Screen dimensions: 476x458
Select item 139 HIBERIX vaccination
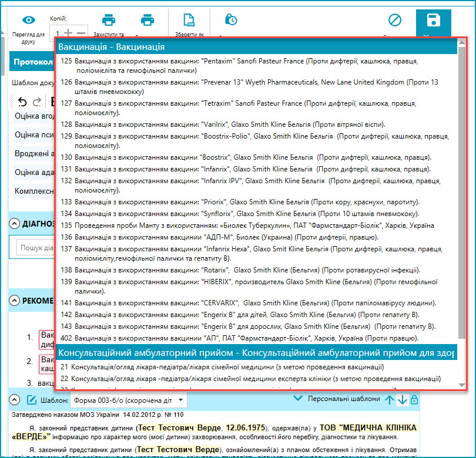257,287
